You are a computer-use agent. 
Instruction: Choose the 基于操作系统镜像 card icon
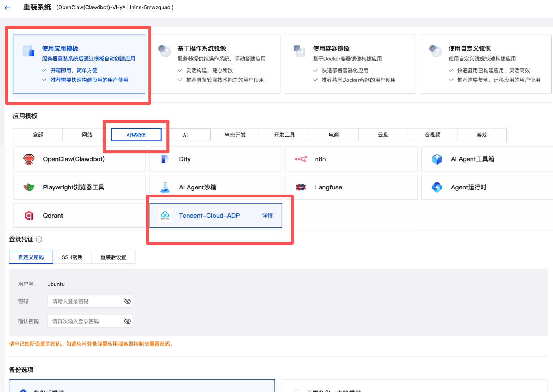[164, 51]
